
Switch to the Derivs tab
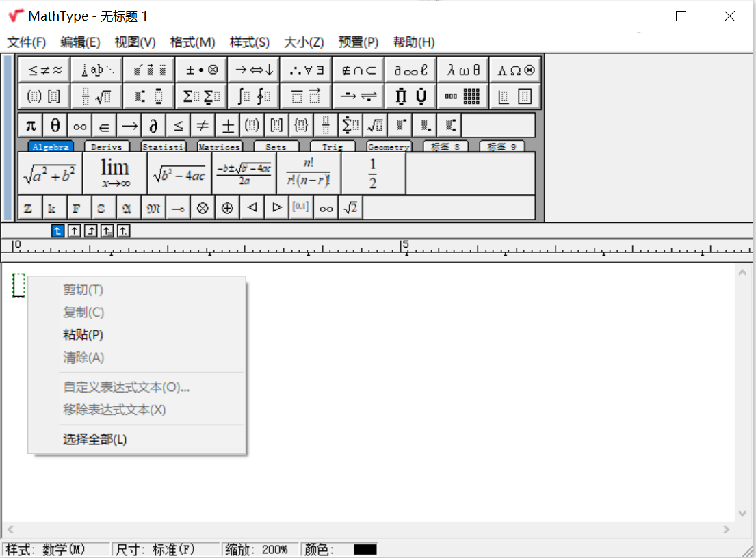pyautogui.click(x=107, y=146)
